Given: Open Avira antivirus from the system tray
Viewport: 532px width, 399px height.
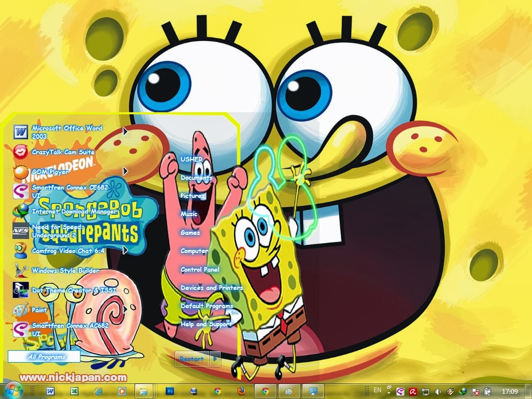Looking at the screenshot, I should (x=413, y=391).
